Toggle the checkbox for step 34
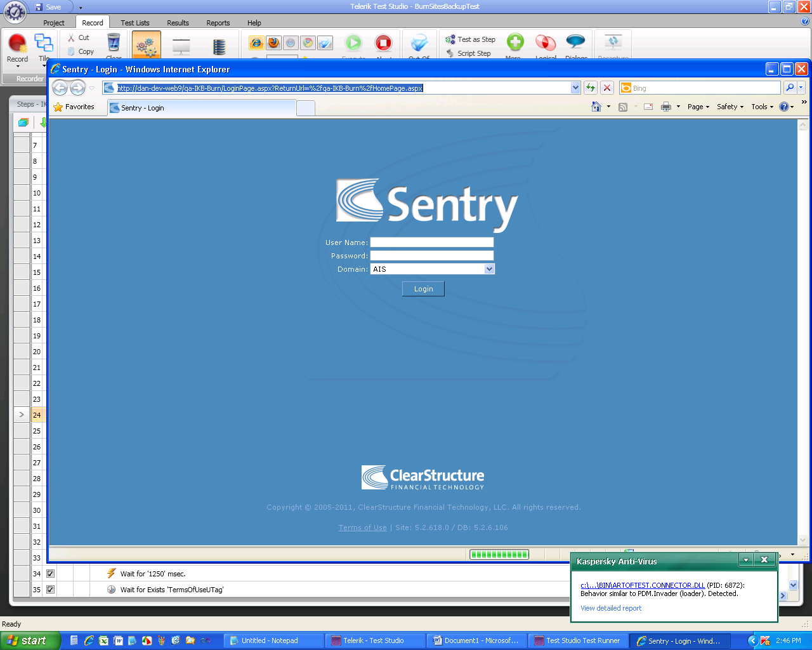 coord(51,573)
